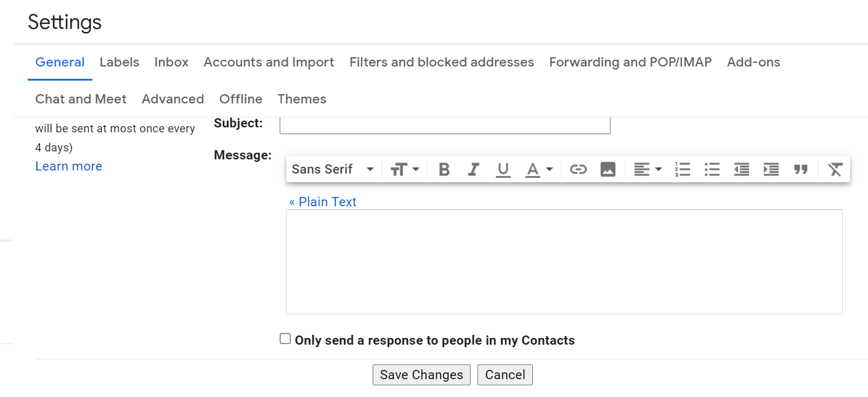
Task: Insert a link into the message
Action: [578, 169]
